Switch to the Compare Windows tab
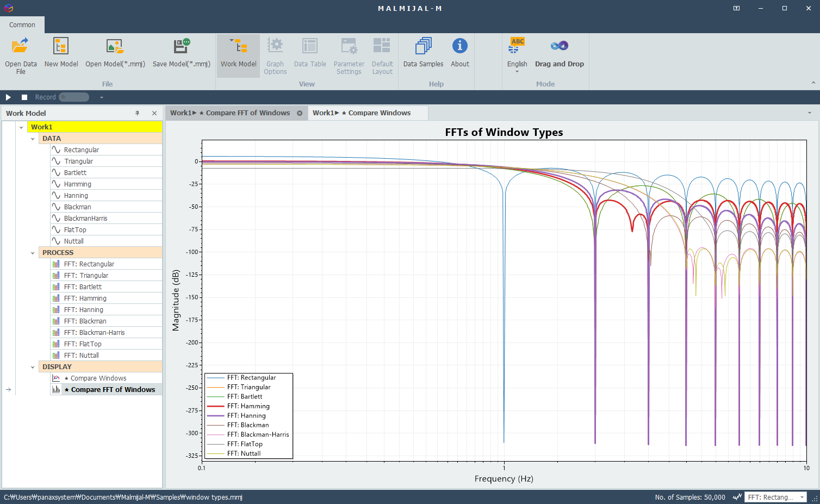 [x=362, y=113]
